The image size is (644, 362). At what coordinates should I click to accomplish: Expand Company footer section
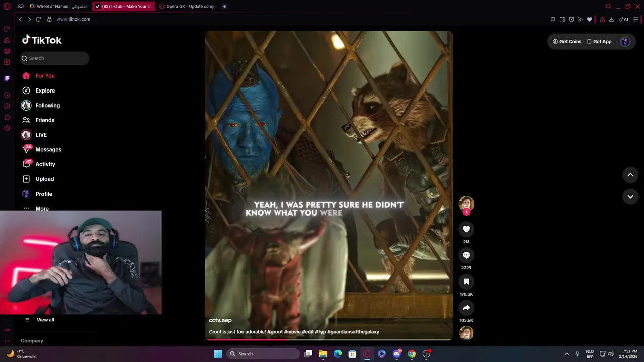pos(32,341)
